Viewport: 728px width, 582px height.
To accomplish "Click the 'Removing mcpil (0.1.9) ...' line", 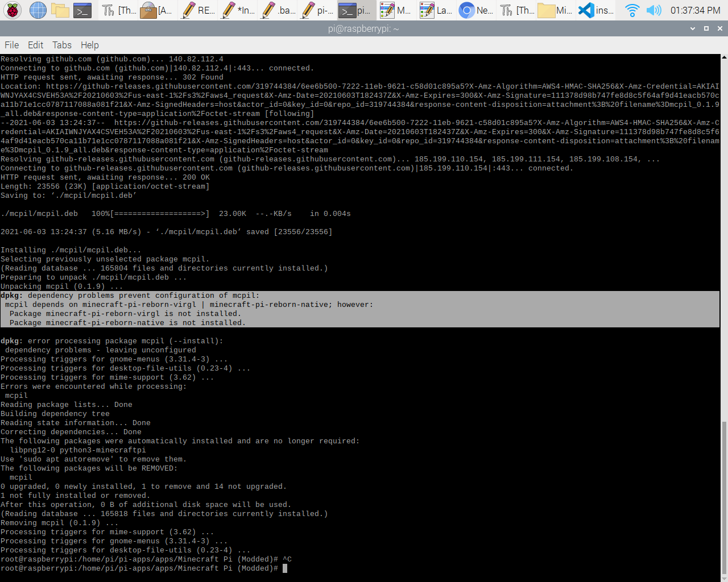I will tap(60, 523).
